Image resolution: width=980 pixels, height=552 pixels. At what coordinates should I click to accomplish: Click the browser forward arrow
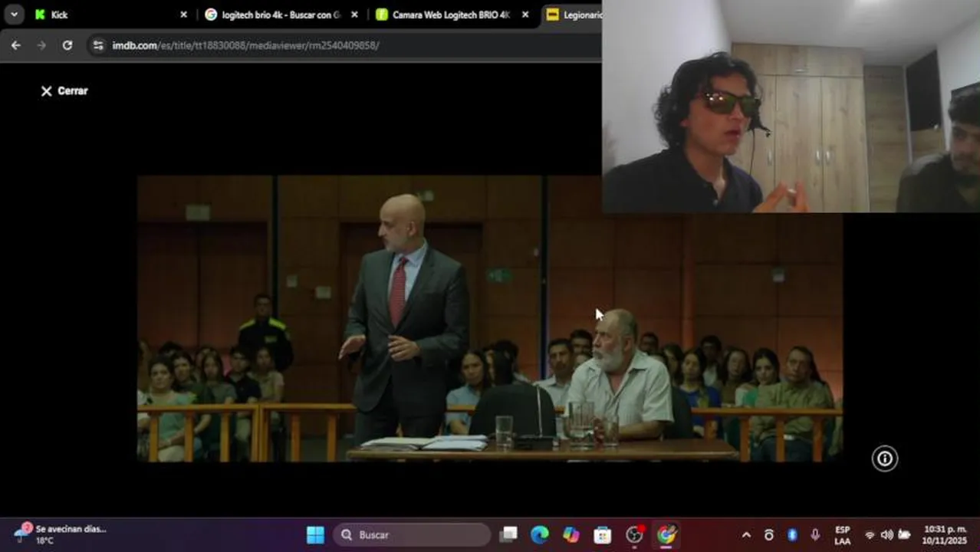point(41,45)
